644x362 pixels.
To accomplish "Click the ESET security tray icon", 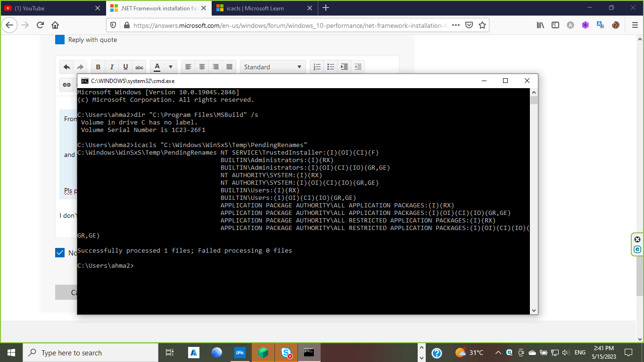I will coord(510,353).
